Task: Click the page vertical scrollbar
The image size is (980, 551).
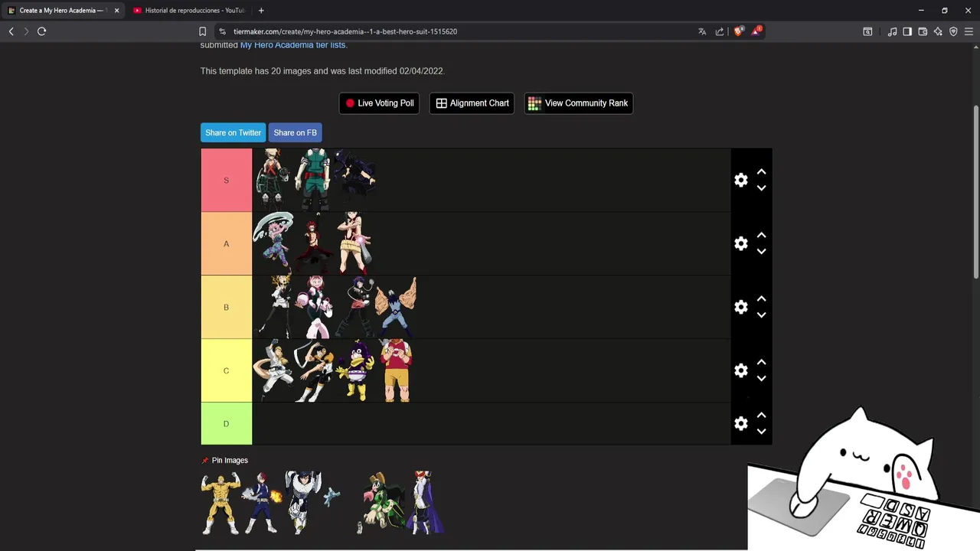Action: 976,191
